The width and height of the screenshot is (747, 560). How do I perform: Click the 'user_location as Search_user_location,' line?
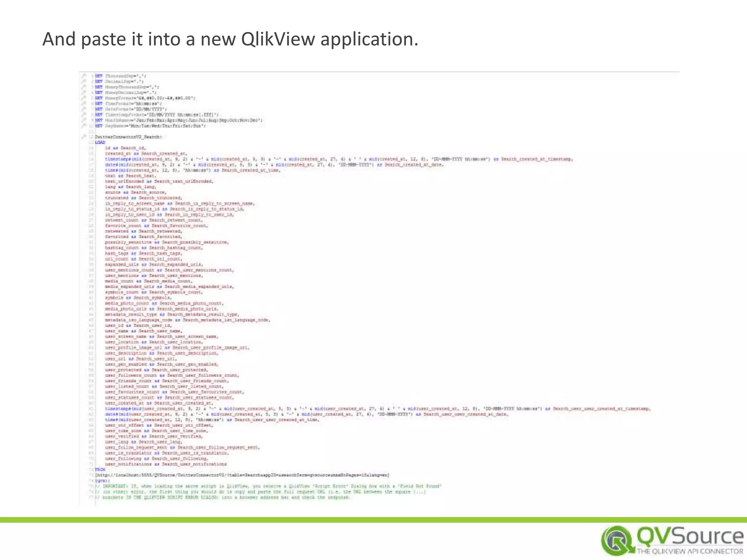pos(154,342)
